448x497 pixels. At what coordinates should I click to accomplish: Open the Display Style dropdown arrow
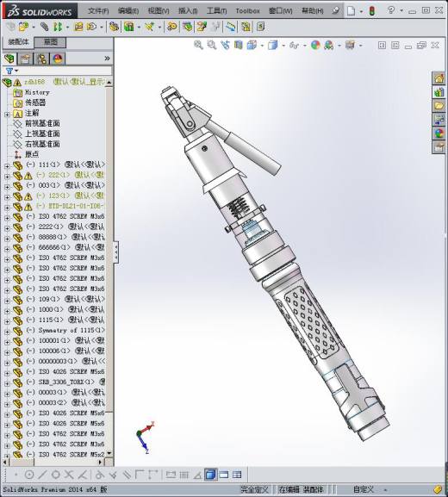283,46
